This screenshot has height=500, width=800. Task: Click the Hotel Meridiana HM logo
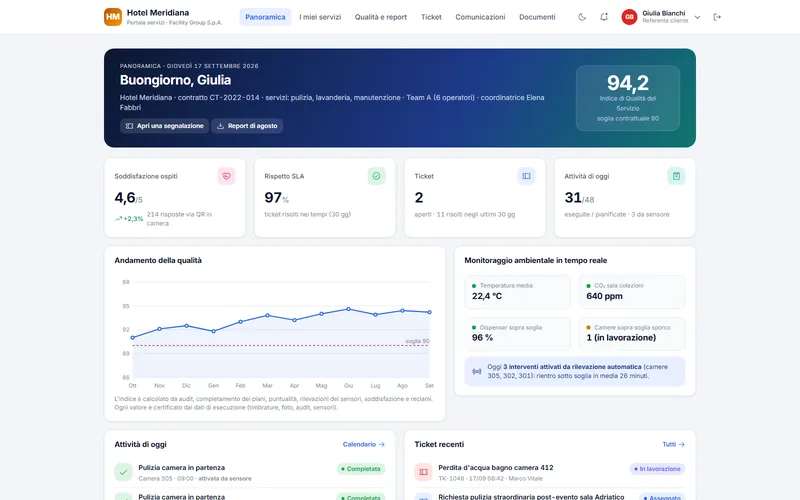(x=113, y=17)
